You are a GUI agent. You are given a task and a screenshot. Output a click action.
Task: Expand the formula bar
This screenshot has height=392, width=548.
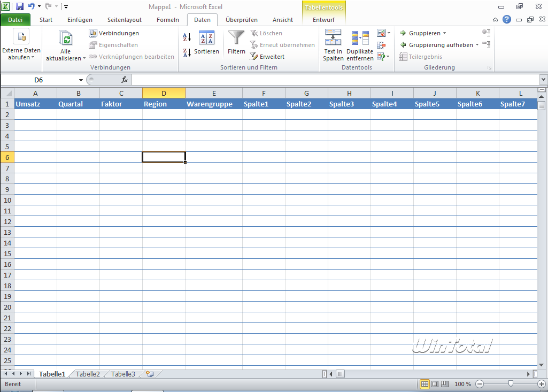[x=543, y=80]
